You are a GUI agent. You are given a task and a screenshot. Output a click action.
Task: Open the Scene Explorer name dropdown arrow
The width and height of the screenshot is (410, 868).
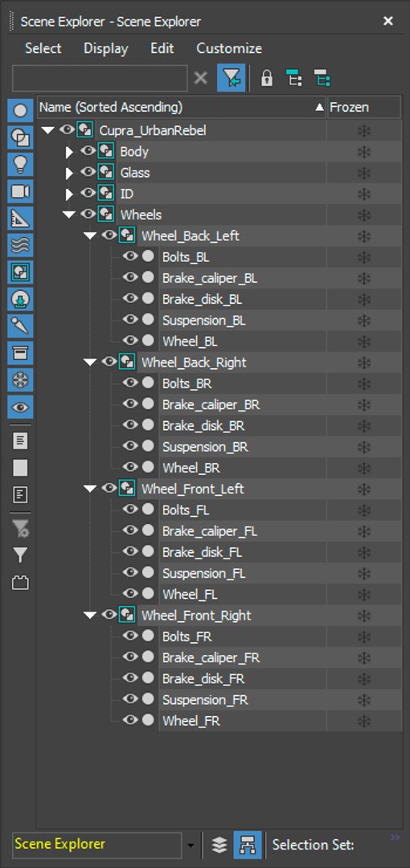191,845
